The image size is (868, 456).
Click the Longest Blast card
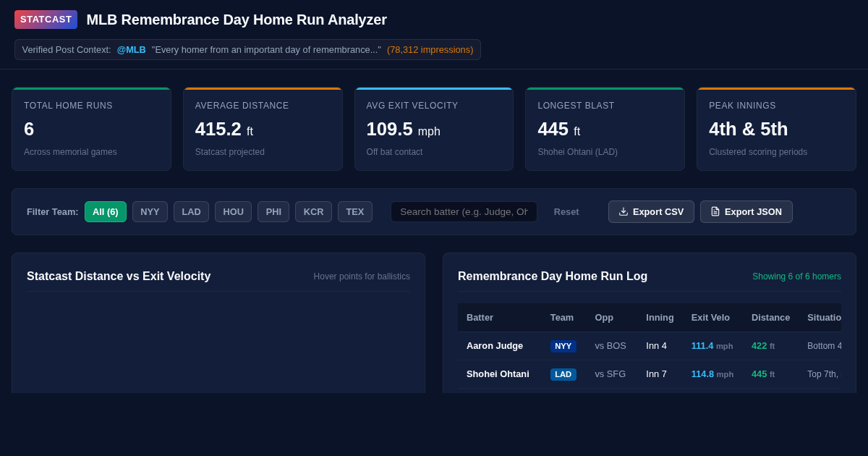pyautogui.click(x=605, y=129)
